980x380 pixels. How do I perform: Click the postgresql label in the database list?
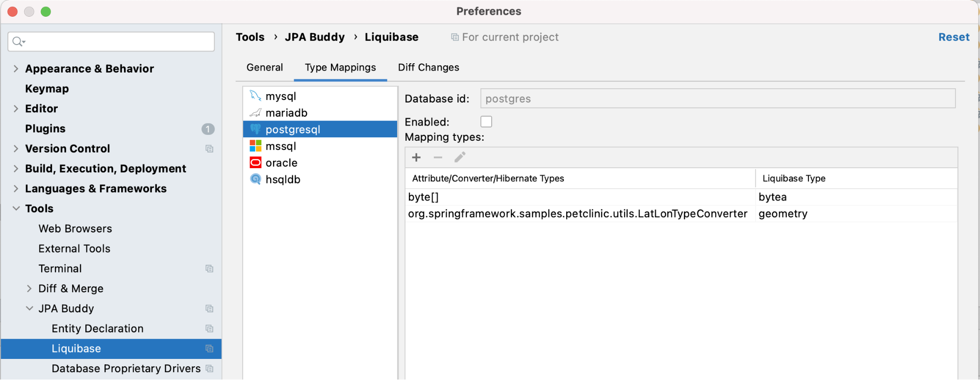(x=293, y=129)
